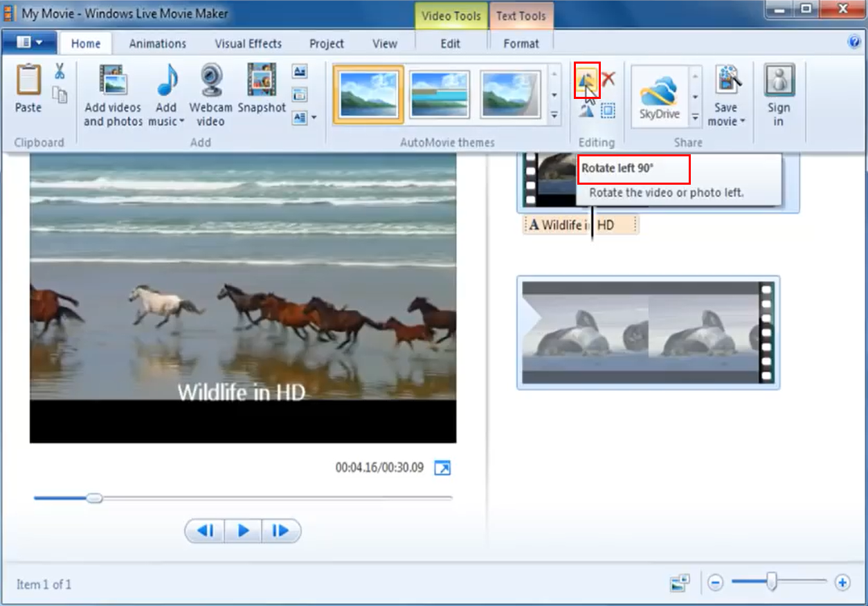Add a title with top small icon
Screen dimensions: 868x606
click(x=300, y=71)
